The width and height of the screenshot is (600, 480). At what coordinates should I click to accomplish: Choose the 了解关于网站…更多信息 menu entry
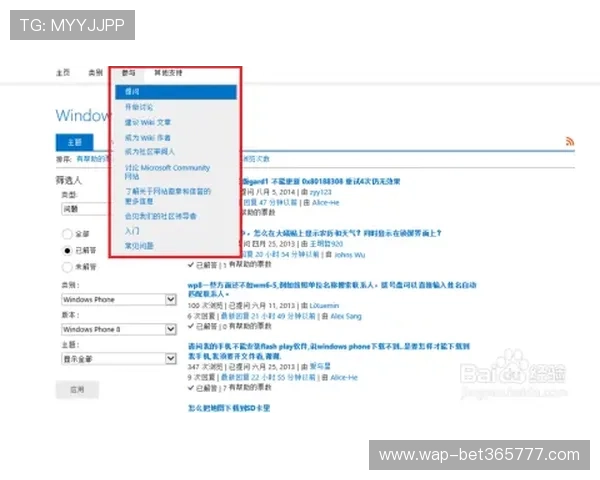(x=168, y=196)
